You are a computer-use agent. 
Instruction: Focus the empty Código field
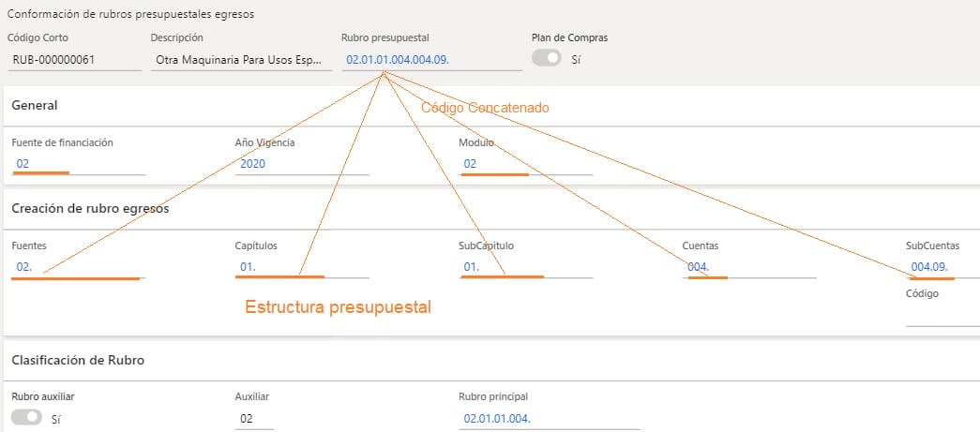point(942,316)
